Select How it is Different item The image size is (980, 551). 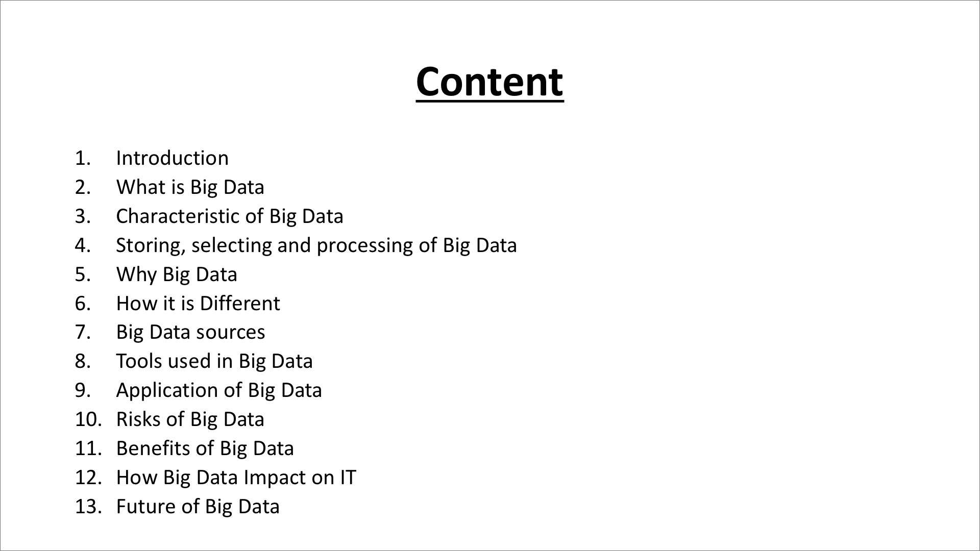pos(197,302)
